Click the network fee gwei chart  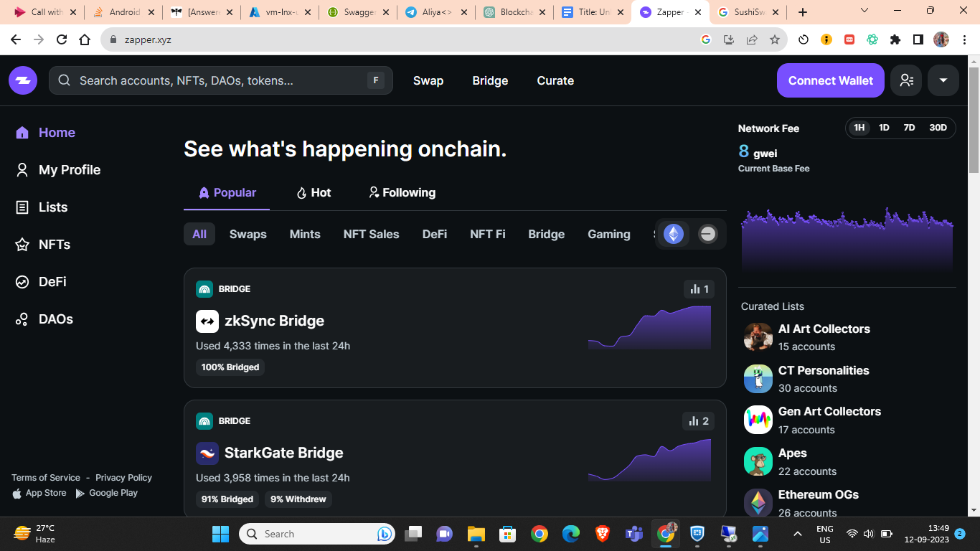coord(847,240)
